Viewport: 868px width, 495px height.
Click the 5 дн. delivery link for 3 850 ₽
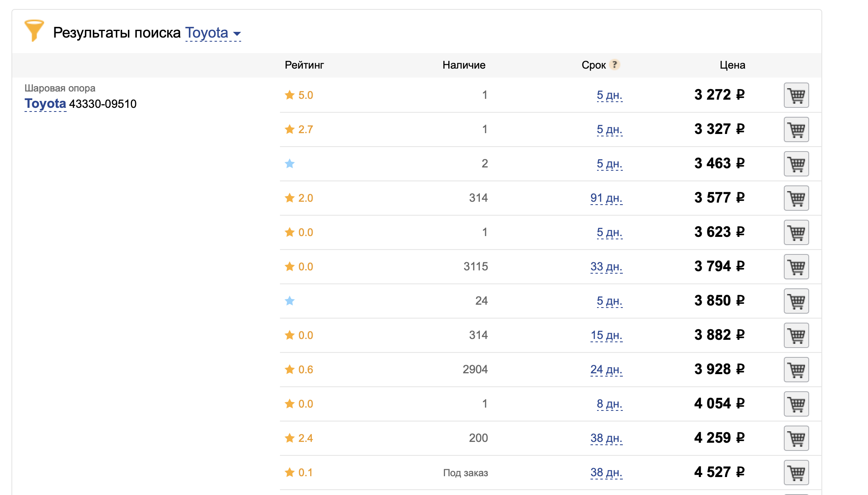click(x=609, y=301)
